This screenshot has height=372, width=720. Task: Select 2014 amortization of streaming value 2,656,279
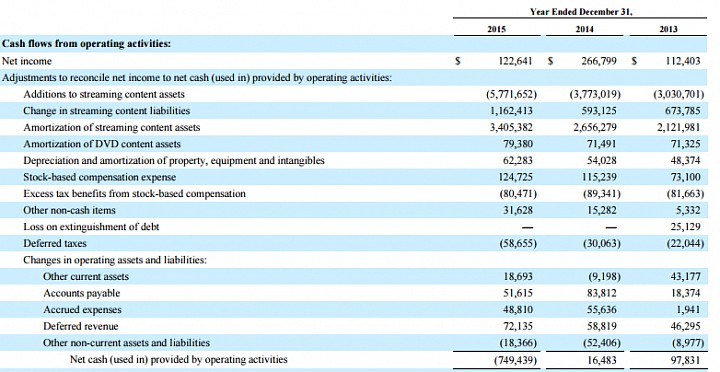pyautogui.click(x=595, y=127)
